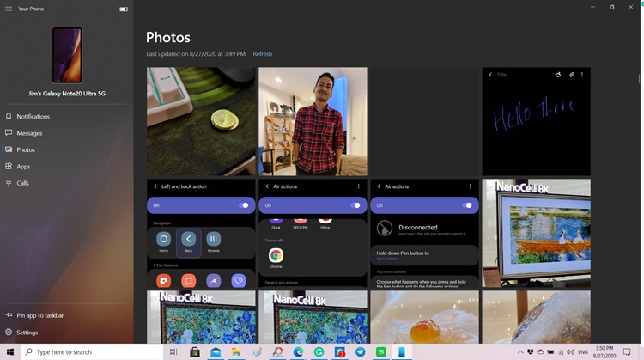Open the Windows Start menu
Screen dimensions: 644x360
pyautogui.click(x=10, y=351)
